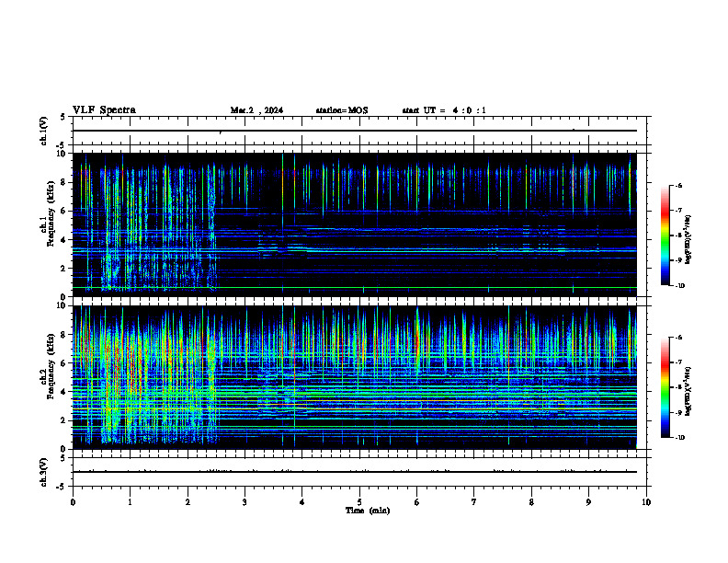Screen dimensions: 728x563
Task: Click the ch.2 spectrogram colorbar
Action: [665, 387]
